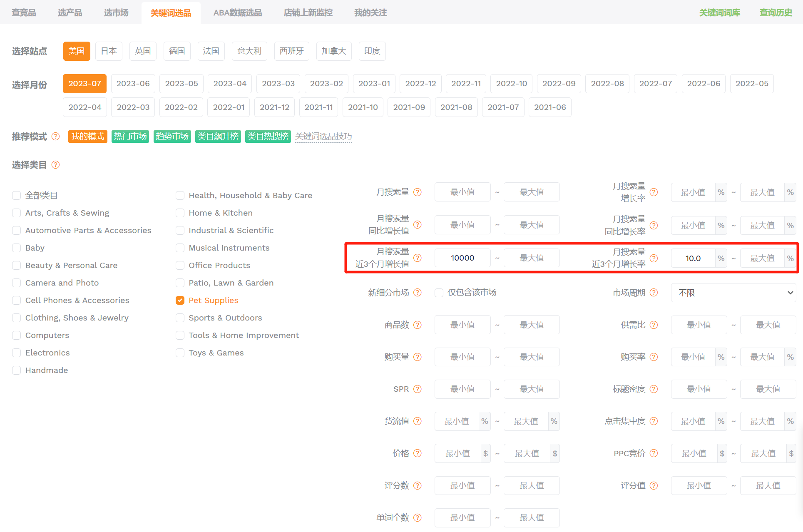Open PPC竞价 help tooltip icon
The width and height of the screenshot is (803, 532).
pyautogui.click(x=654, y=453)
